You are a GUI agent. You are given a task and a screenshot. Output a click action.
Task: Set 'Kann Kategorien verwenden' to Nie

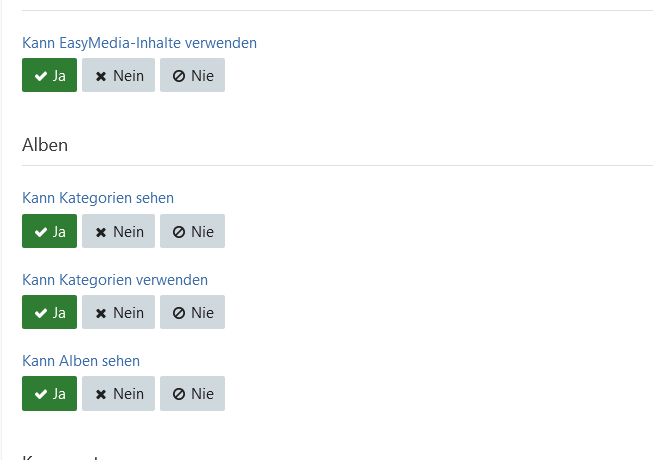click(192, 312)
